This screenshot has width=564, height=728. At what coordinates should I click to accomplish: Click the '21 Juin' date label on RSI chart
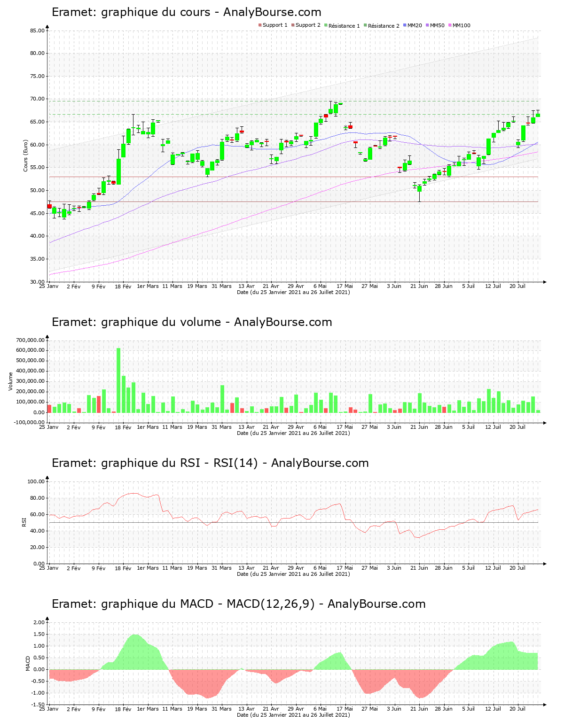tap(419, 568)
